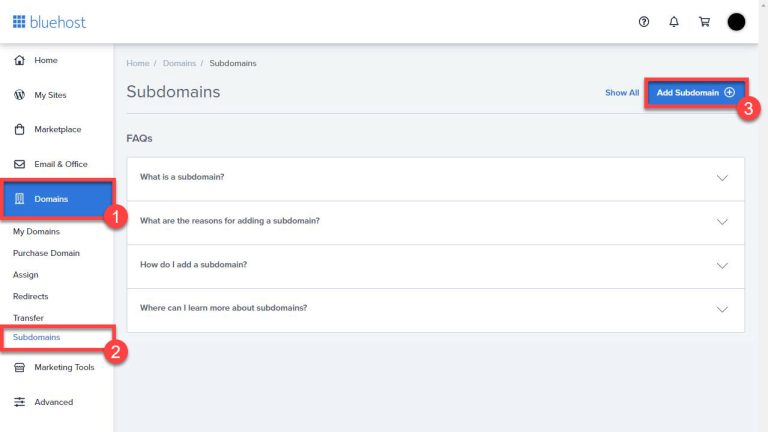Open the help question mark icon
The width and height of the screenshot is (768, 432).
644,22
